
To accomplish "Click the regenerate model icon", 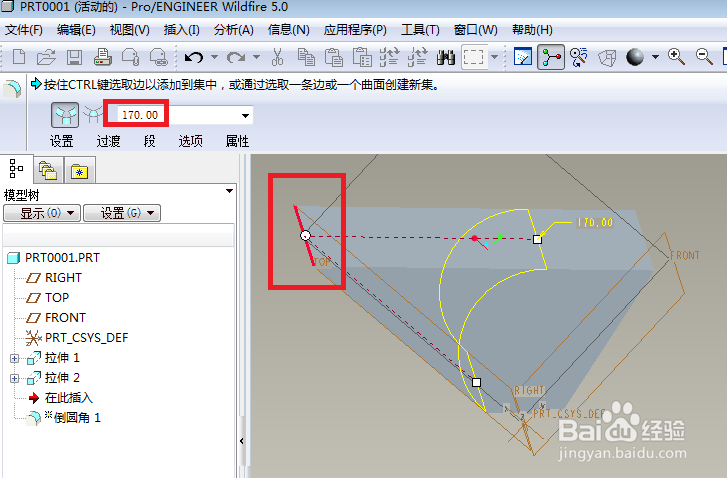I will pos(389,57).
